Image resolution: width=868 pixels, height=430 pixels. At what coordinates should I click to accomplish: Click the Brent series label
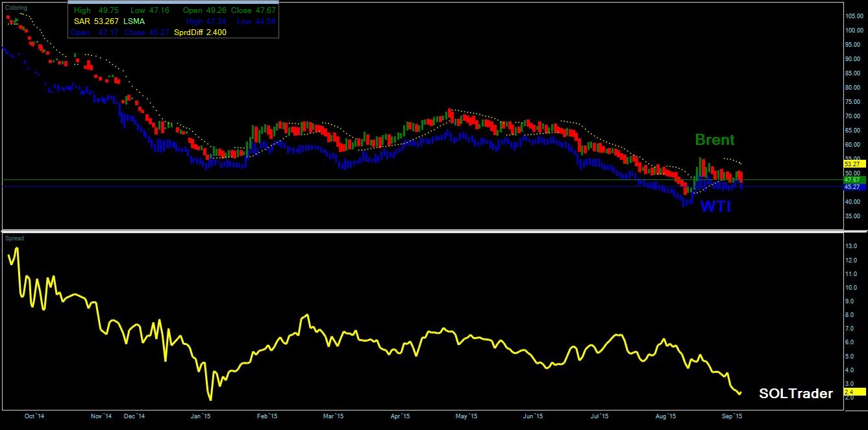[x=715, y=139]
